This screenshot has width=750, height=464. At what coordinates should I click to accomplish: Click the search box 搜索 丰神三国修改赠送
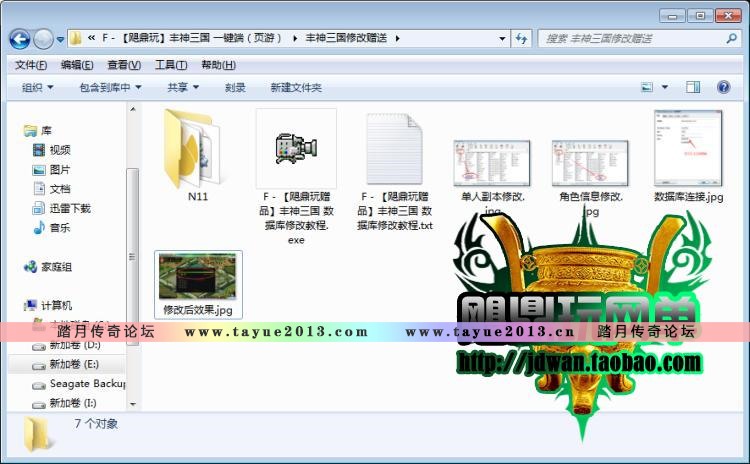(634, 39)
